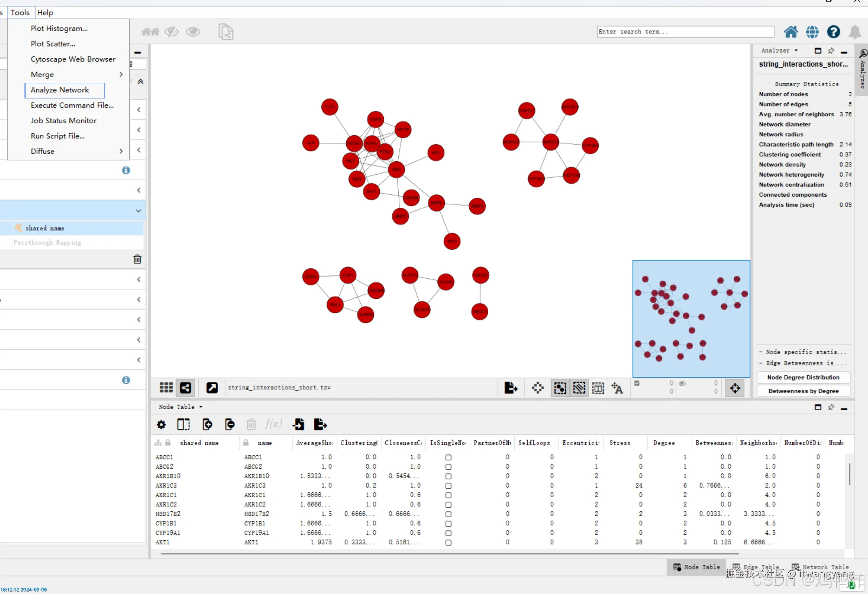Image resolution: width=868 pixels, height=594 pixels.
Task: Click the home icon next to search
Action: 790,32
